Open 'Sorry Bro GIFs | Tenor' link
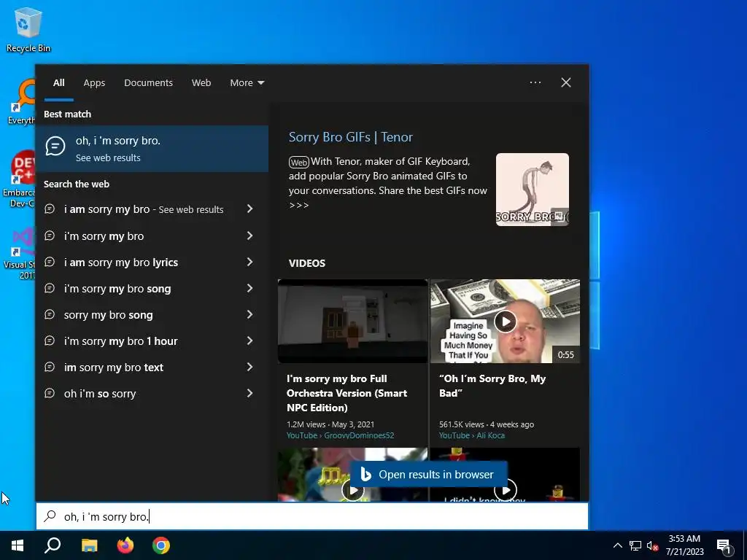The width and height of the screenshot is (747, 560). pos(351,137)
